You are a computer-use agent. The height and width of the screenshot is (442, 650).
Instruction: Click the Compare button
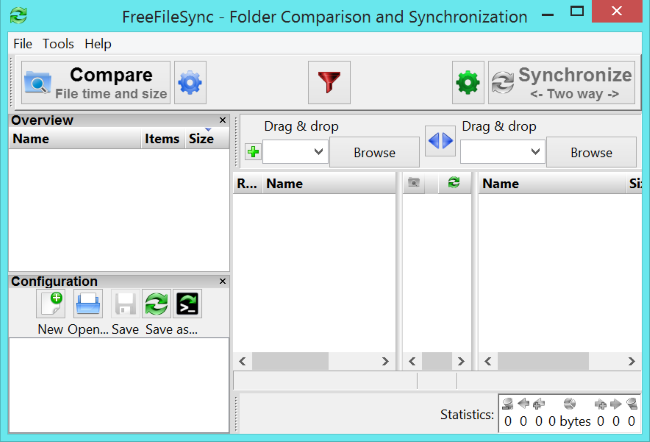[x=96, y=83]
